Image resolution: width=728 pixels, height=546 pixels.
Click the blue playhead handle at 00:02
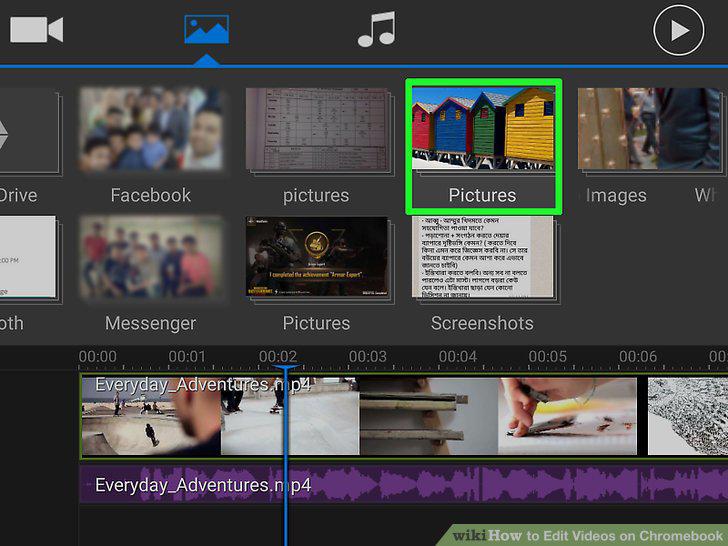tap(286, 368)
